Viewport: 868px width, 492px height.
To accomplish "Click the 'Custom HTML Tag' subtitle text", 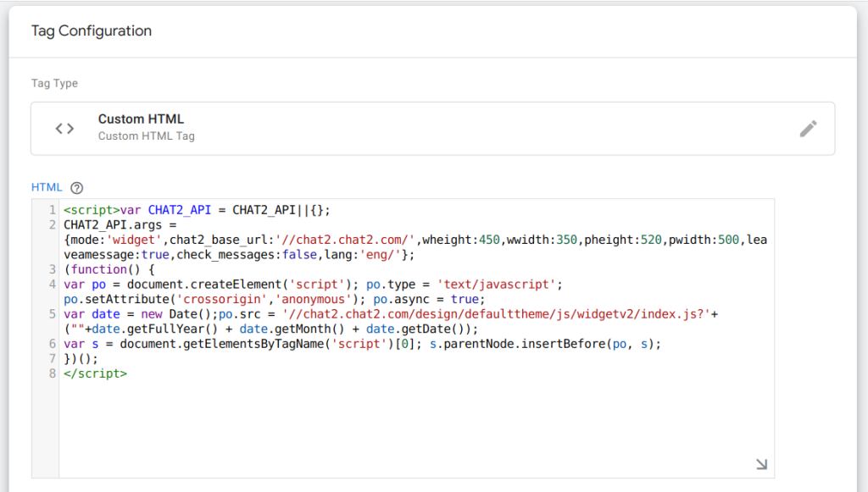I will tap(146, 136).
